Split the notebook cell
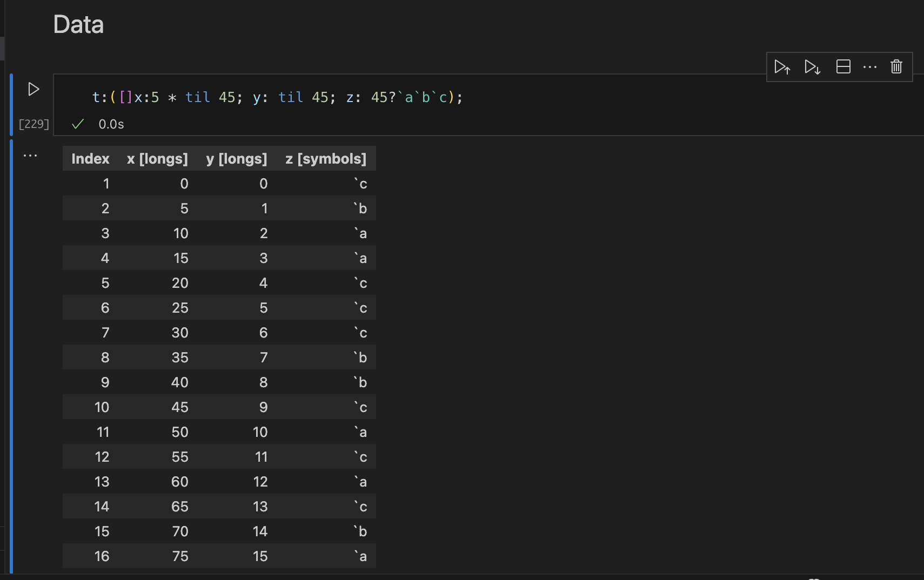 click(x=843, y=66)
